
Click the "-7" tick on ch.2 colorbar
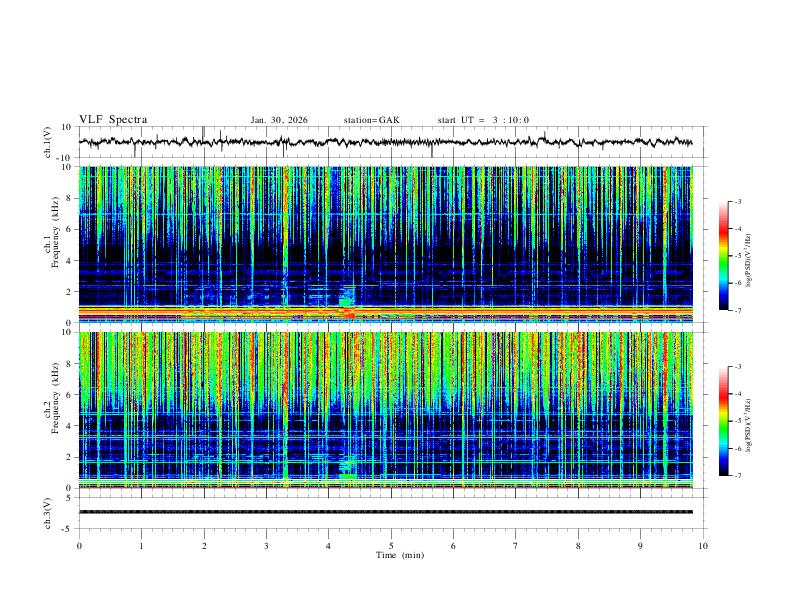click(x=738, y=476)
